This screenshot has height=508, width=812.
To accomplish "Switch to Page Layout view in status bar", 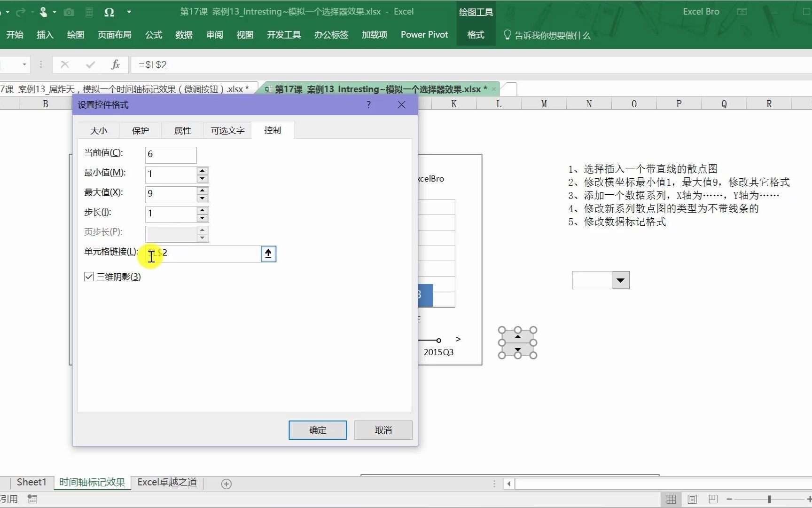I will pyautogui.click(x=692, y=499).
